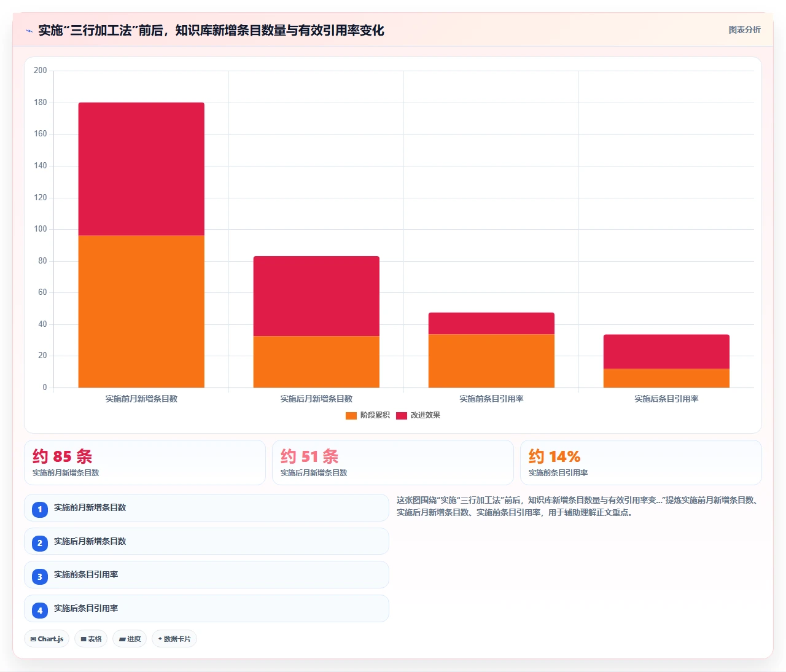Click red segment of 实施前条目引用率 bar
Image resolution: width=786 pixels, height=672 pixels.
(491, 324)
